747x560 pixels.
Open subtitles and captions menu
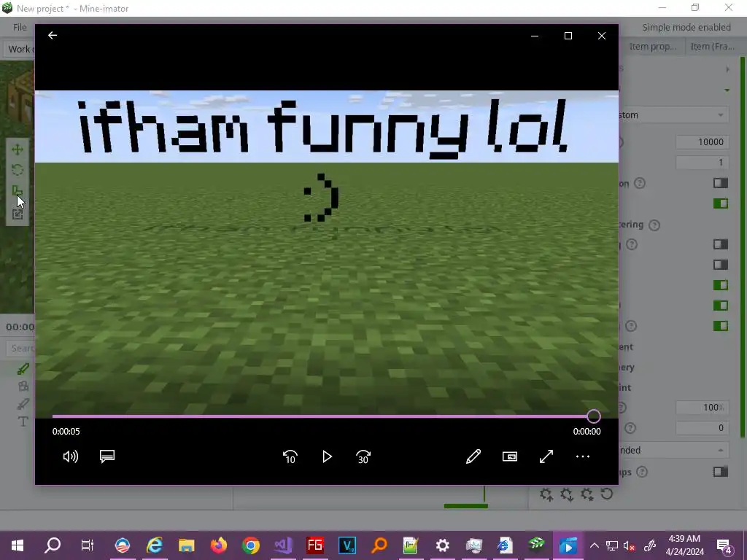107,456
